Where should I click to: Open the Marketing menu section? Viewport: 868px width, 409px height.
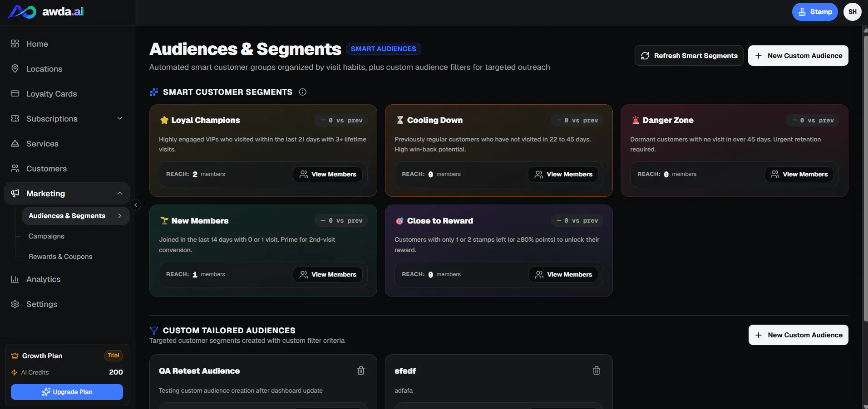(x=67, y=194)
